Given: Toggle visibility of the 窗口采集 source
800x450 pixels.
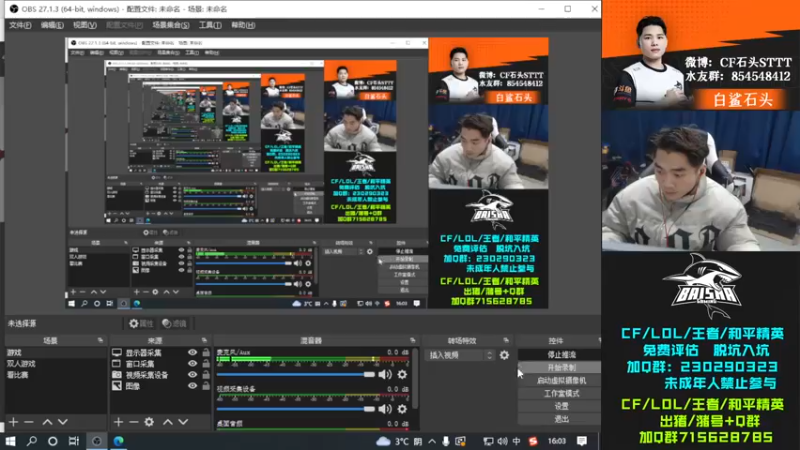Looking at the screenshot, I should (x=192, y=364).
